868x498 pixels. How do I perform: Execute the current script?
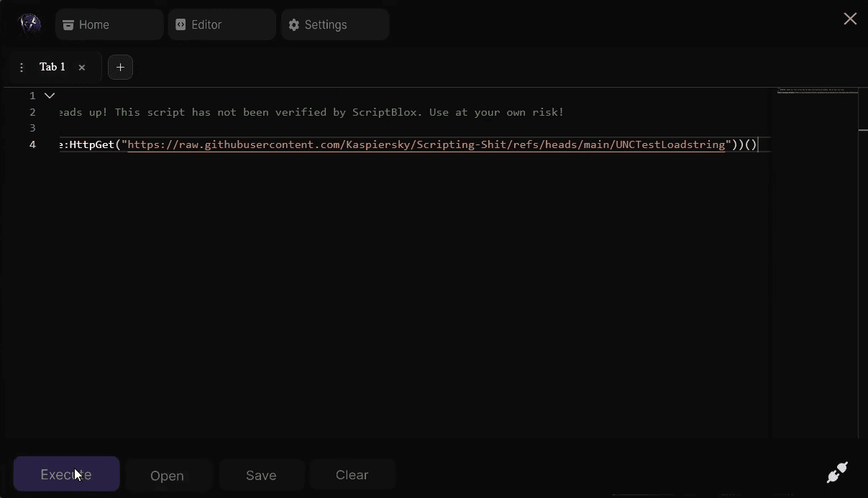[66, 474]
